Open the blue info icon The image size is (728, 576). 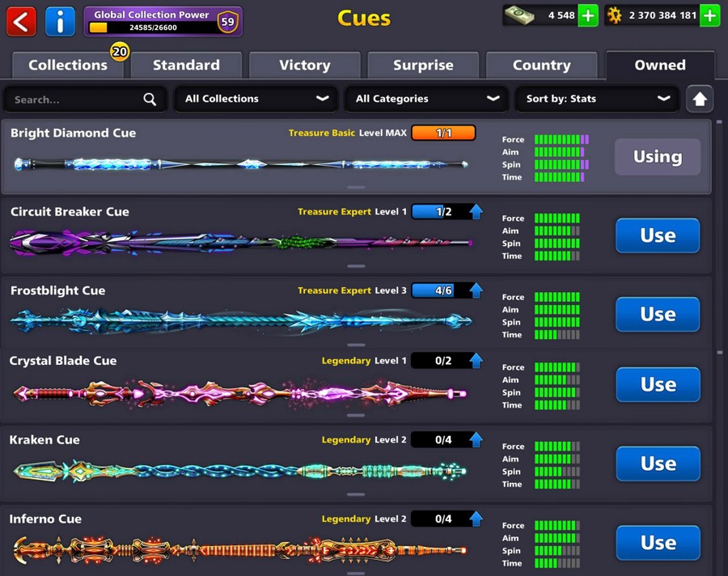click(60, 21)
